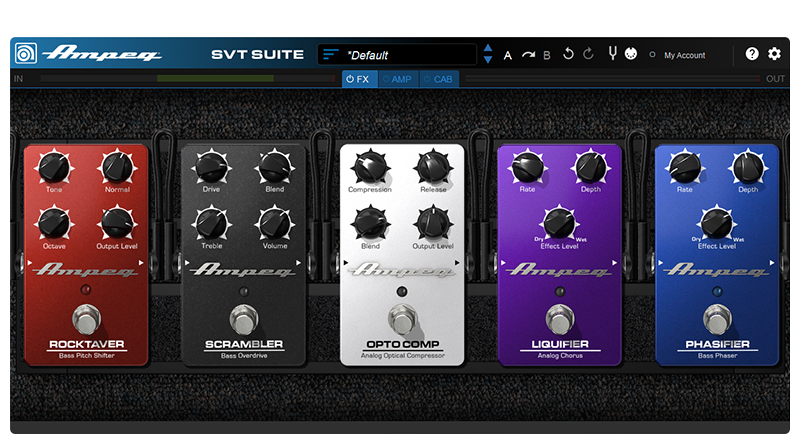Click the Scrambler right move arrow
The height and width of the screenshot is (440, 800).
pos(298,263)
